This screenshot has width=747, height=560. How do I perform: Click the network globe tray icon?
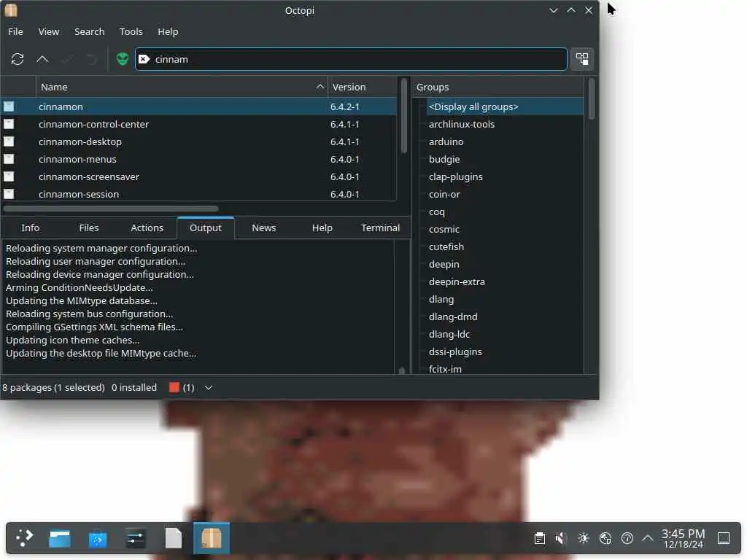pos(605,538)
